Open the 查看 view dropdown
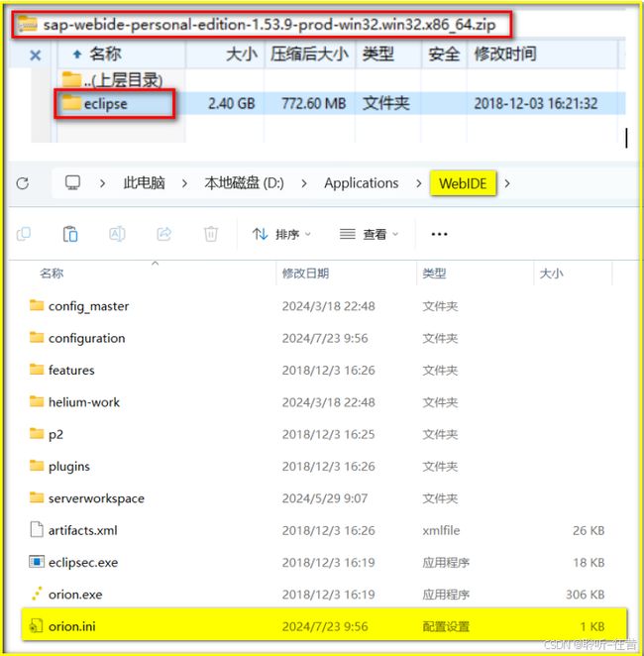 click(x=369, y=234)
